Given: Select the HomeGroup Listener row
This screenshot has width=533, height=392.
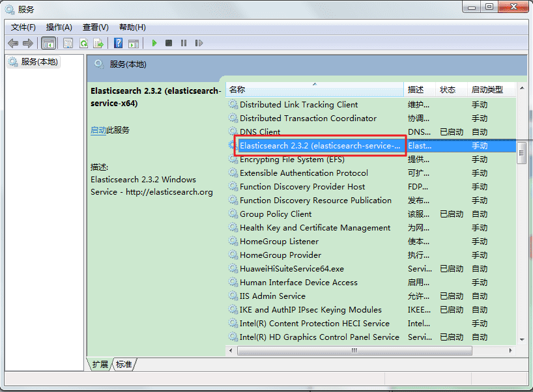Looking at the screenshot, I should tap(371, 241).
